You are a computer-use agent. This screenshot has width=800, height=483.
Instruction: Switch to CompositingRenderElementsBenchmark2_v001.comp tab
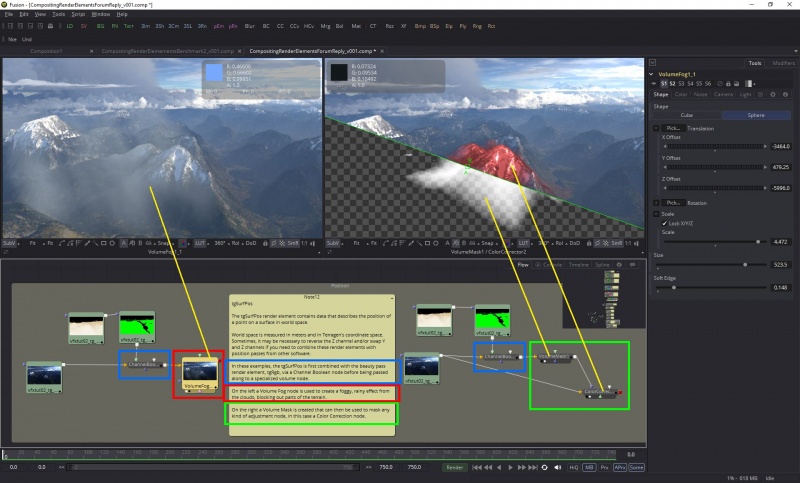[168, 51]
